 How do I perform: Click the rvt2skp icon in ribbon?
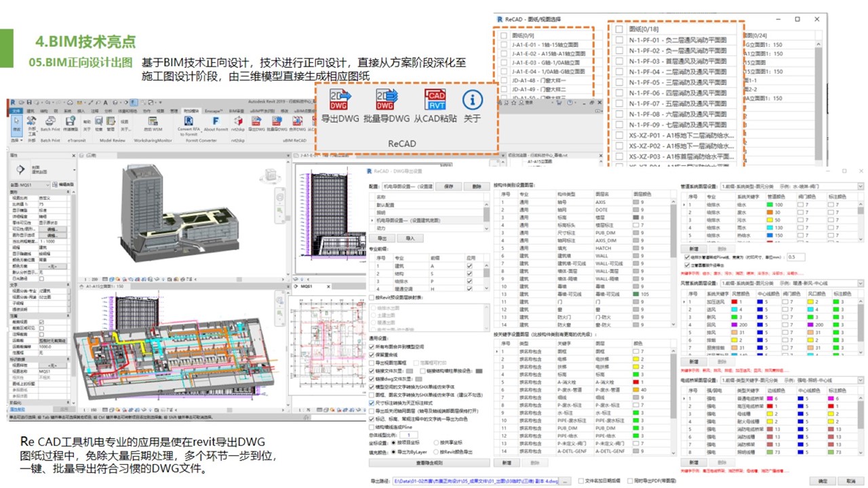pyautogui.click(x=237, y=120)
